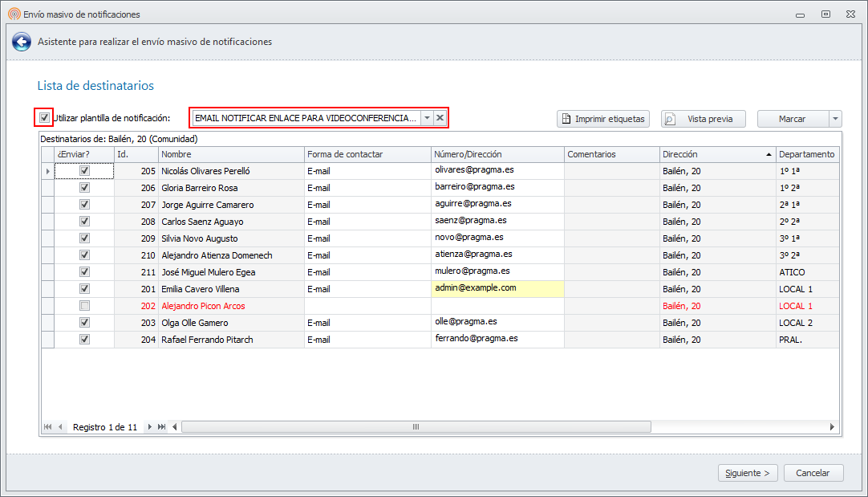
Task: Select the highlighted admin@example.com cell
Action: pos(497,289)
